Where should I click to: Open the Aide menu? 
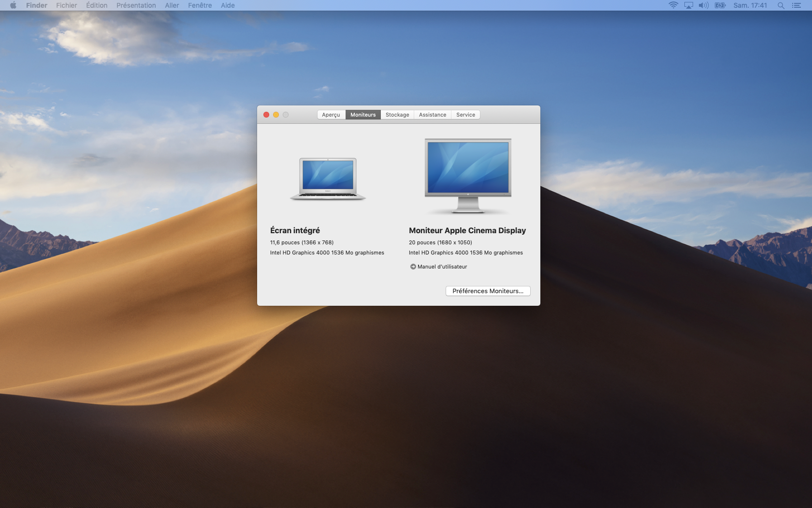click(x=228, y=5)
